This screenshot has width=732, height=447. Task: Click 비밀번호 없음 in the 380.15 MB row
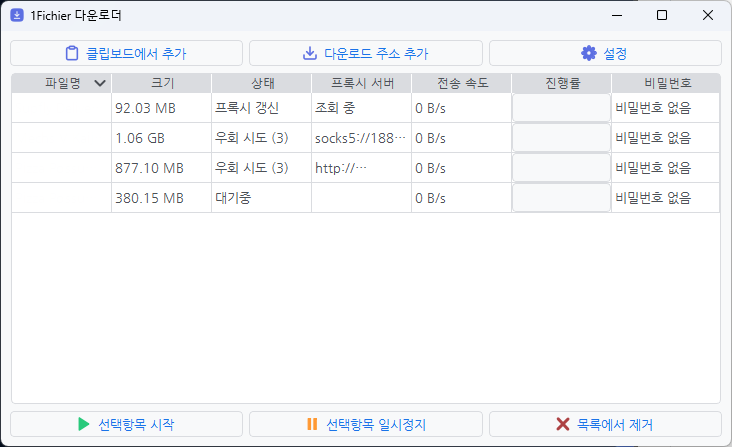click(x=666, y=198)
